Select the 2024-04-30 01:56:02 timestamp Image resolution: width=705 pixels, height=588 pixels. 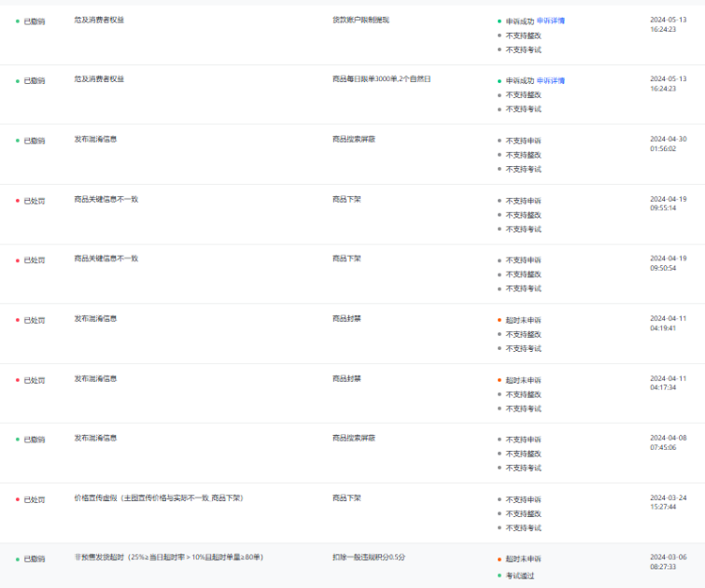pos(668,143)
